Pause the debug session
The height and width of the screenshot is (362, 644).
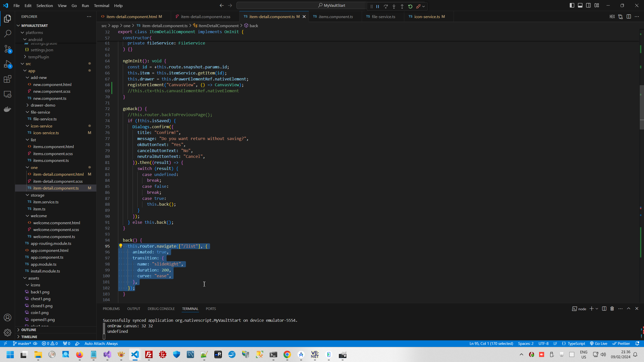pos(378,7)
